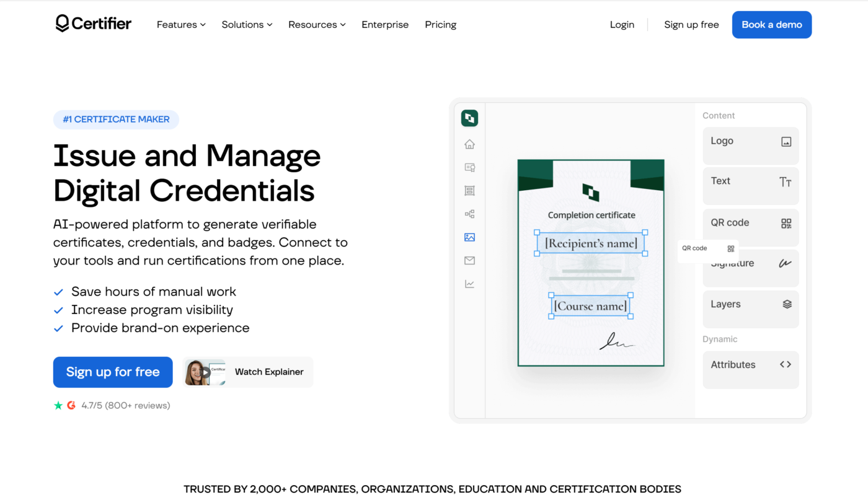
Task: Go to the Pricing page
Action: point(441,25)
